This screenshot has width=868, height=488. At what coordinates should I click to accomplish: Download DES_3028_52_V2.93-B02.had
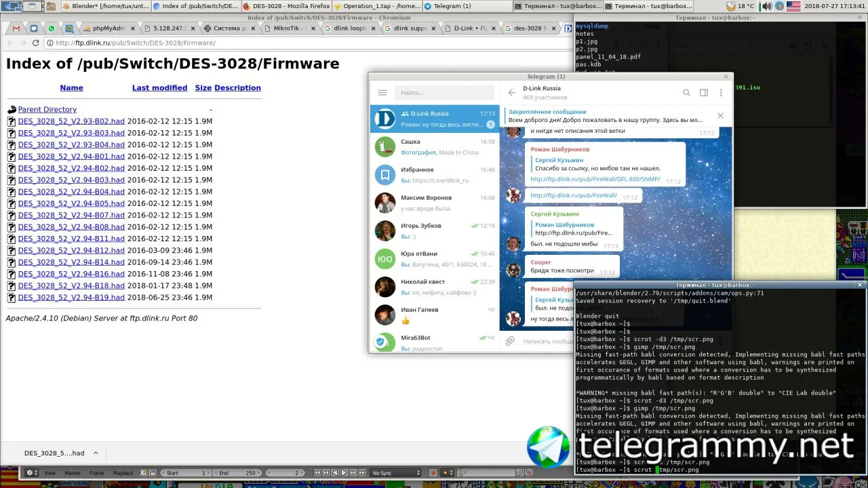(71, 121)
